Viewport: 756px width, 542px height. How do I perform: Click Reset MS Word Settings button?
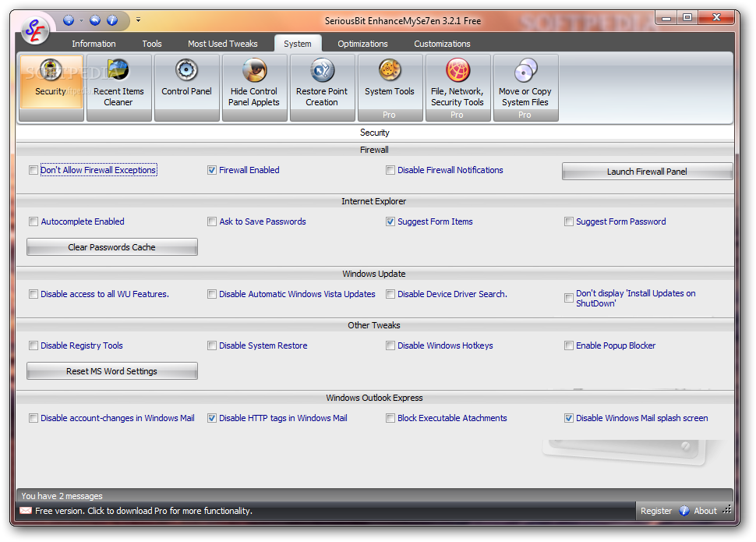(x=112, y=371)
